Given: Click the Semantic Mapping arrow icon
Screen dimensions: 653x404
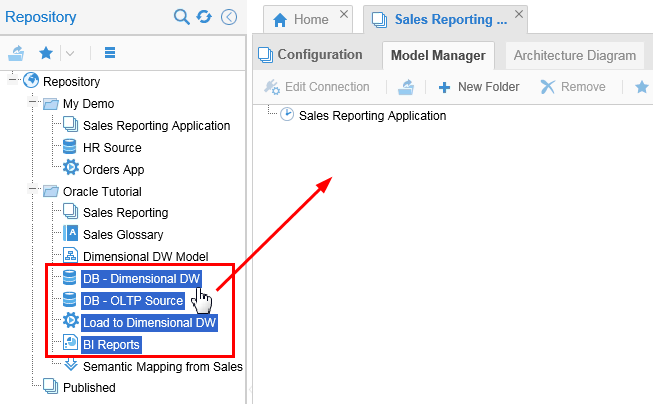Looking at the screenshot, I should click(70, 364).
